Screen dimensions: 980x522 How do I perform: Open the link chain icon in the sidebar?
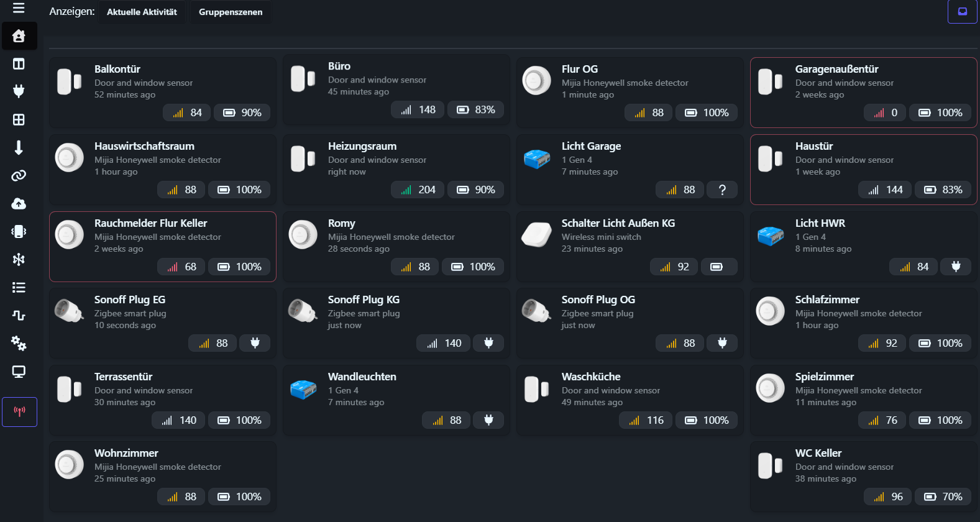tap(19, 176)
